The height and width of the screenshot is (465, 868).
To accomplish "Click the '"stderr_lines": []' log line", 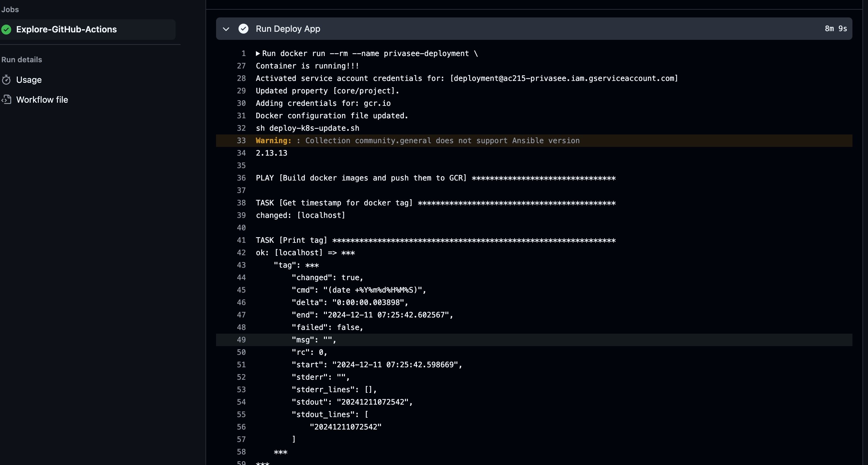I will 334,390.
